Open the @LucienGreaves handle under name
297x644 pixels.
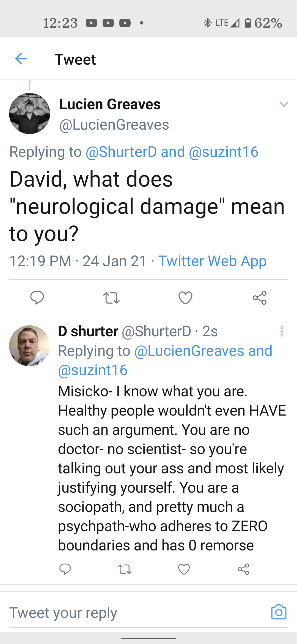pos(114,125)
